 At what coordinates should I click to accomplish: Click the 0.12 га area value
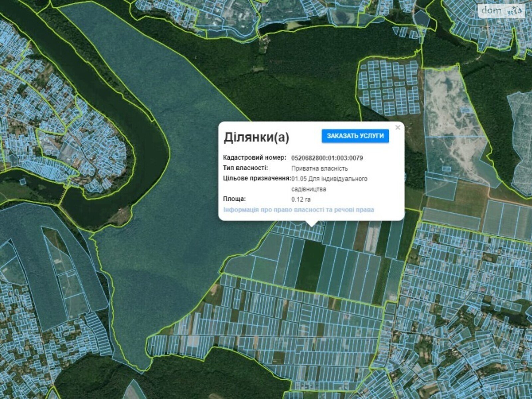[301, 199]
